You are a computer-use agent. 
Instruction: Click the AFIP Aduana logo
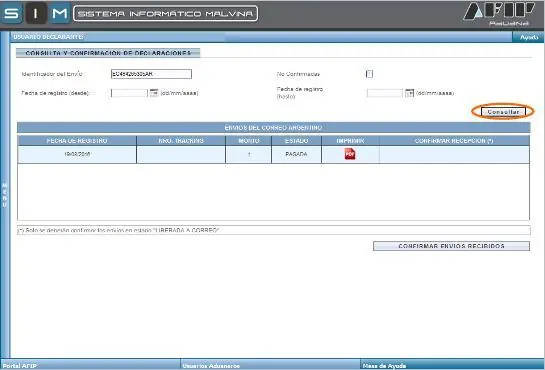(x=499, y=14)
